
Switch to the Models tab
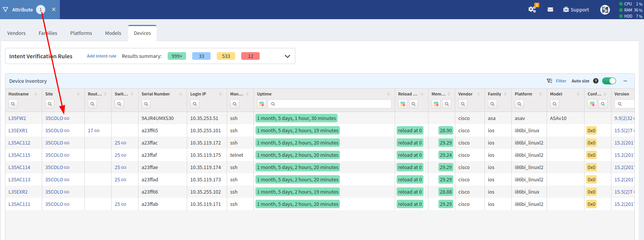pos(113,33)
